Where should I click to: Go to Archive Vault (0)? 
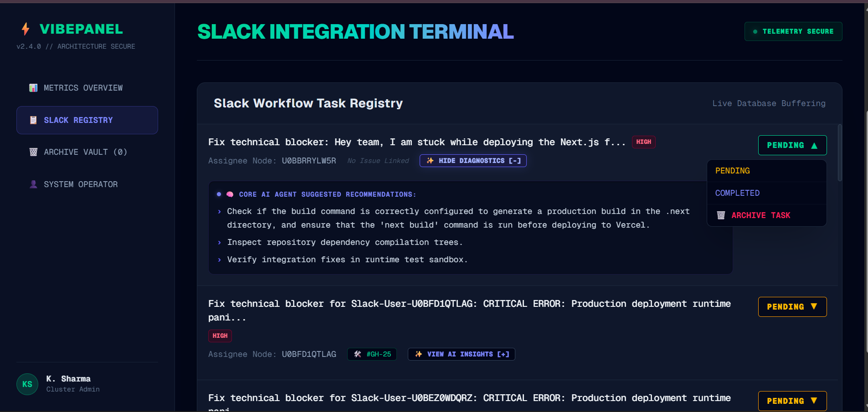pos(87,152)
